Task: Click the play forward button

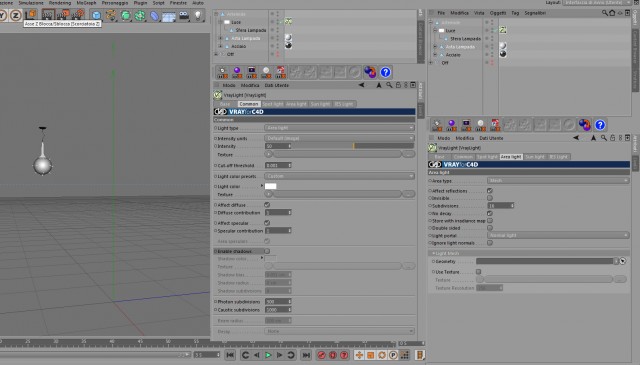Action: [x=268, y=355]
